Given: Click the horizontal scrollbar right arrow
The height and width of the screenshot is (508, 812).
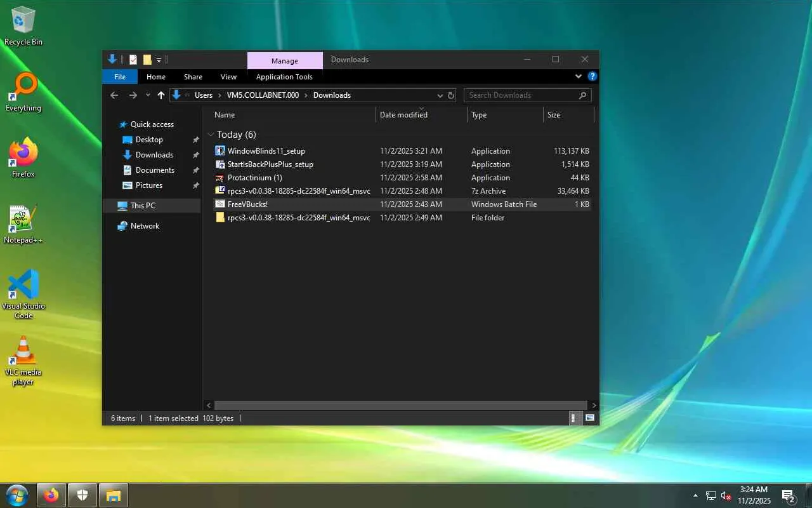Looking at the screenshot, I should click(594, 405).
